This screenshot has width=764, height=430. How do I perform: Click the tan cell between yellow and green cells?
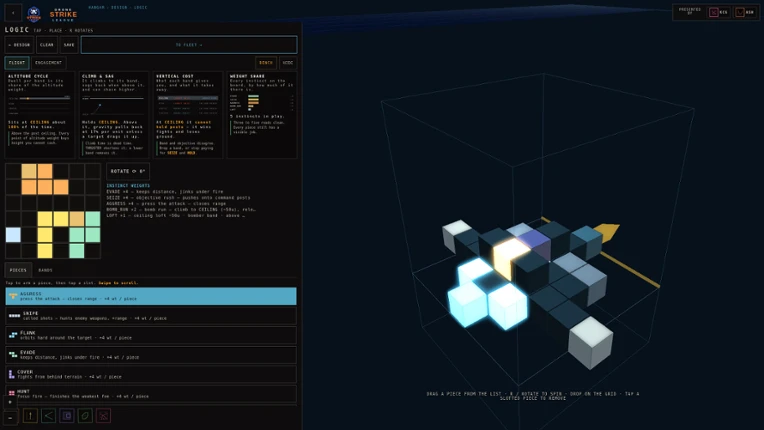(x=76, y=219)
